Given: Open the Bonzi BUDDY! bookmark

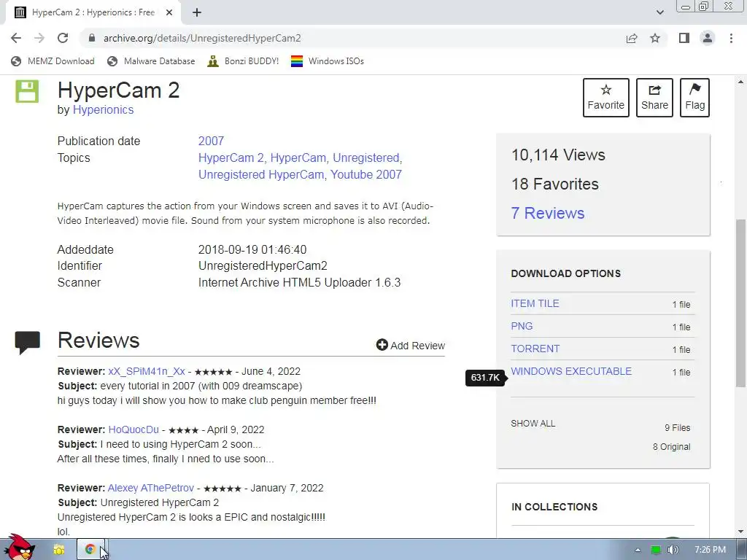Looking at the screenshot, I should pyautogui.click(x=243, y=61).
